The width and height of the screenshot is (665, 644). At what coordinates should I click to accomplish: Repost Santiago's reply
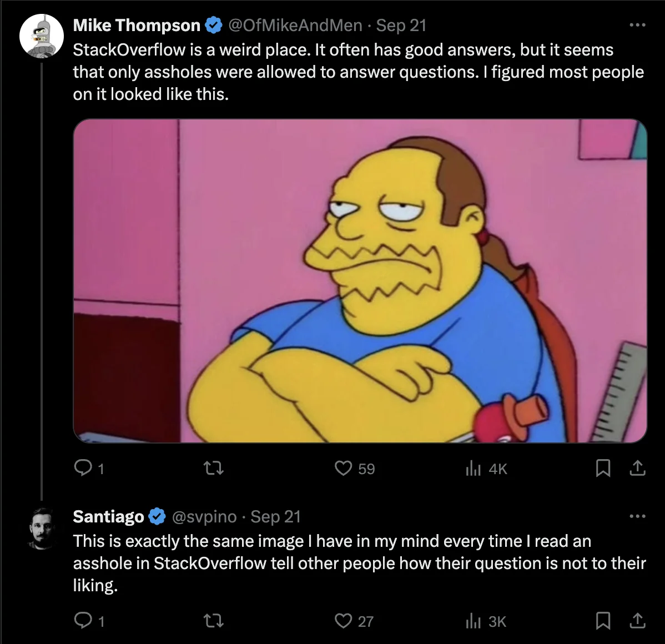(214, 621)
